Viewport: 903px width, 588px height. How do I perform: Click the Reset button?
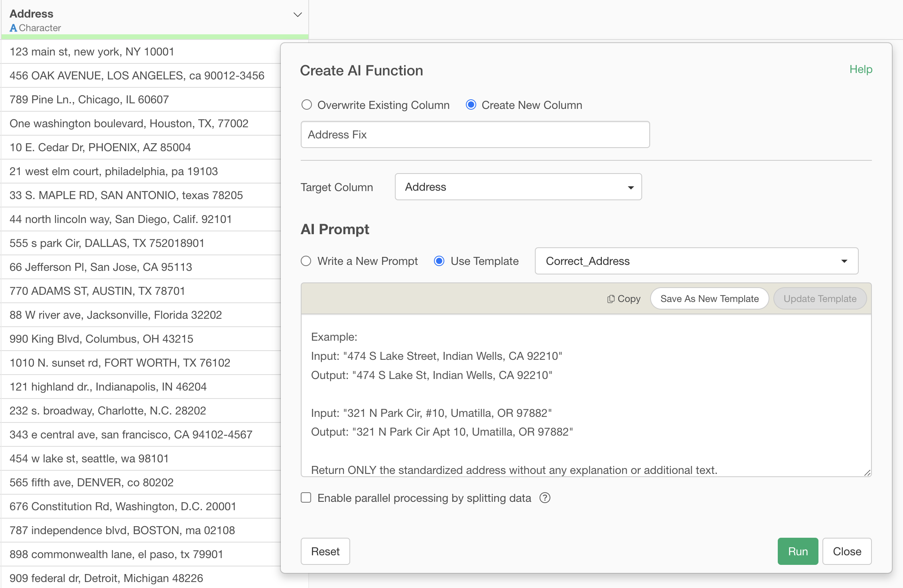325,551
